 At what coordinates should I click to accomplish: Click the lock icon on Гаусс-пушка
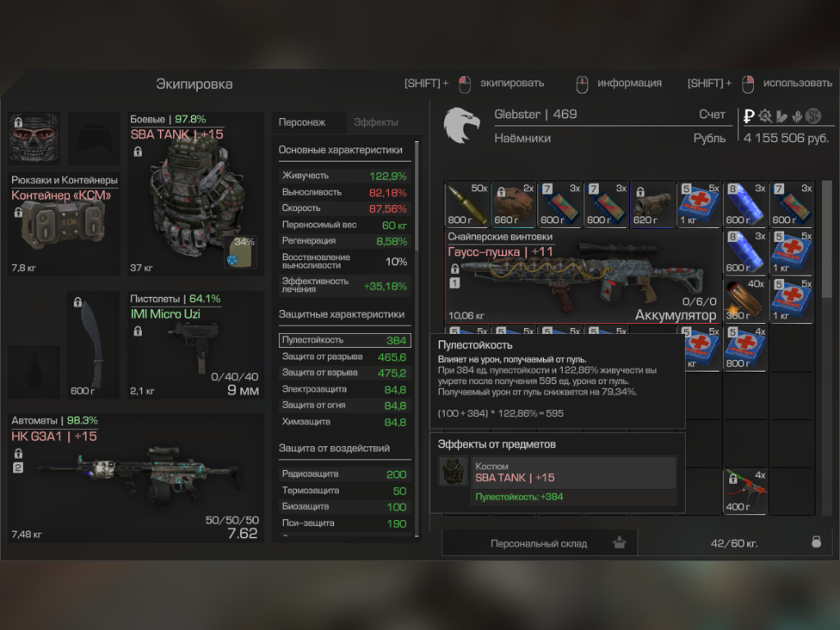tap(454, 268)
